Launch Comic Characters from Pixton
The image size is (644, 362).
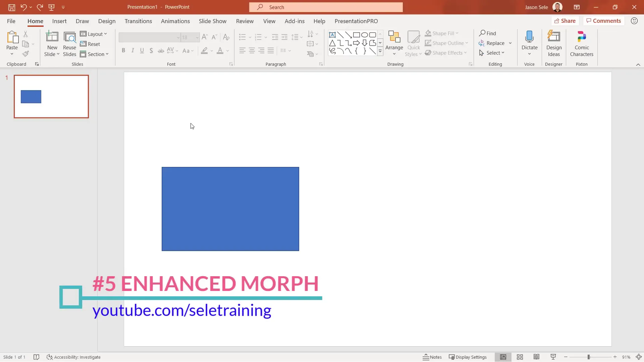point(581,43)
